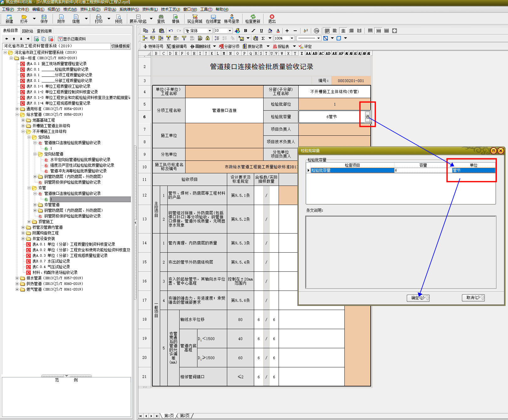Open the 附件 attachment tool
Screen dimensions: 508x420
click(61, 19)
